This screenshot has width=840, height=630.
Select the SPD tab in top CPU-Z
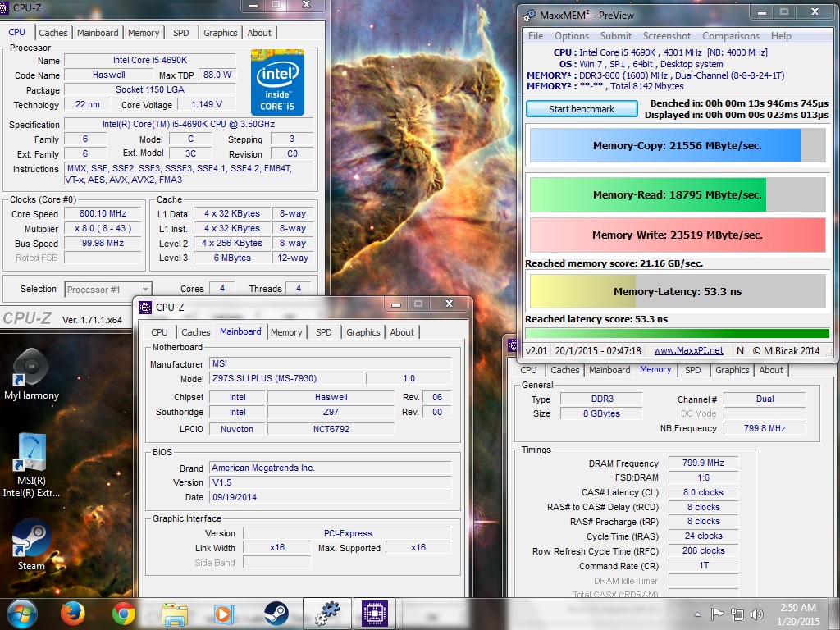[181, 33]
